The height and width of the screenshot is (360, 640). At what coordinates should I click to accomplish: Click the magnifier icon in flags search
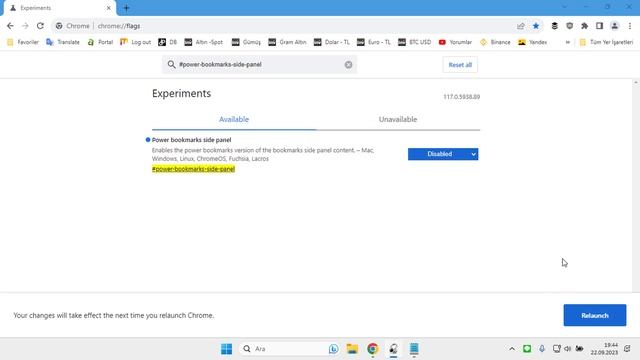[171, 64]
